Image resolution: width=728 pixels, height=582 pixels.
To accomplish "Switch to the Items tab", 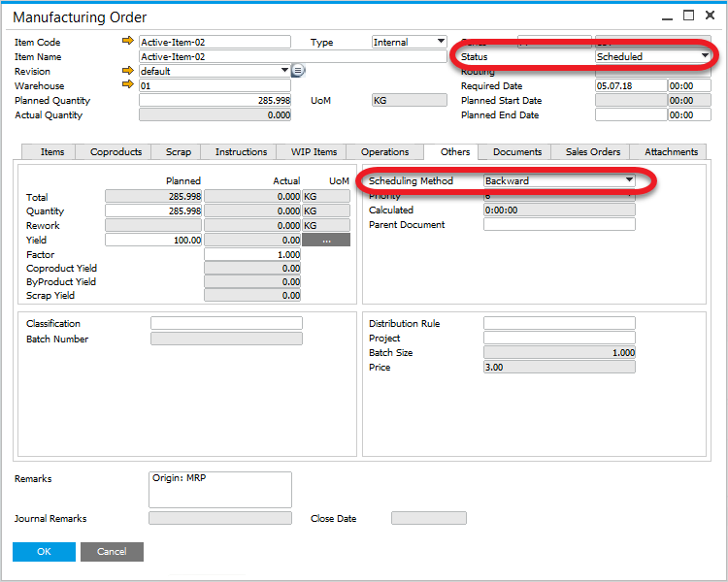I will click(52, 152).
